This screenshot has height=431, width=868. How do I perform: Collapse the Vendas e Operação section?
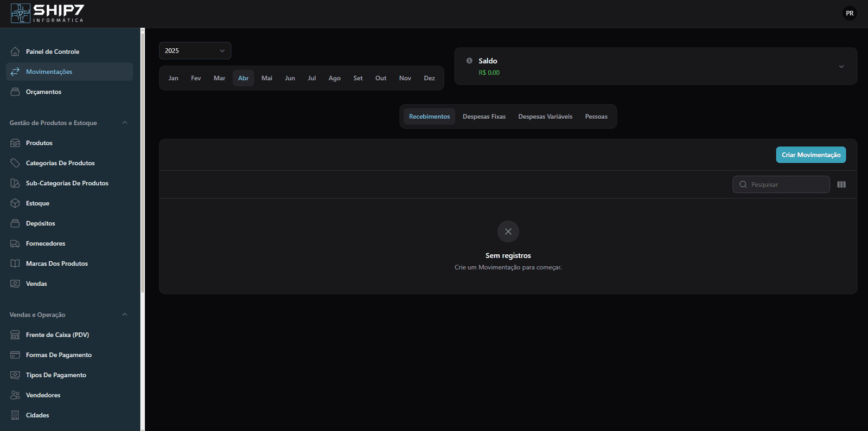(125, 314)
